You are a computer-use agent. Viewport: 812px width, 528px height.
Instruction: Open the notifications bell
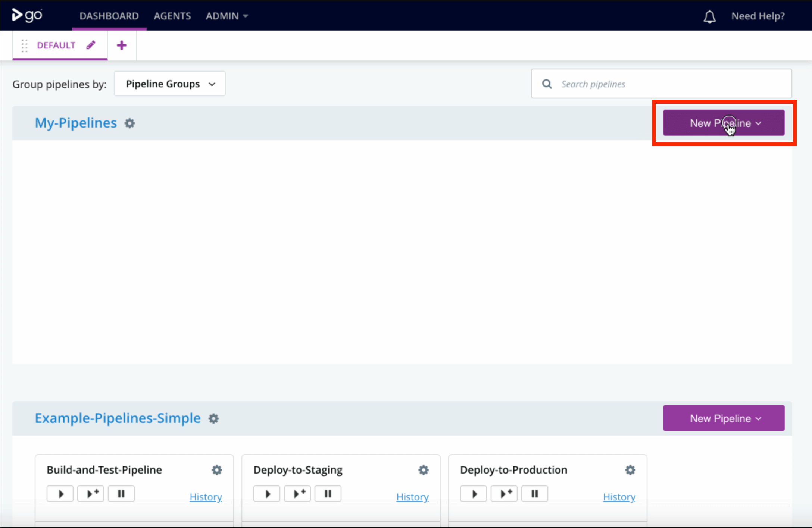(709, 16)
